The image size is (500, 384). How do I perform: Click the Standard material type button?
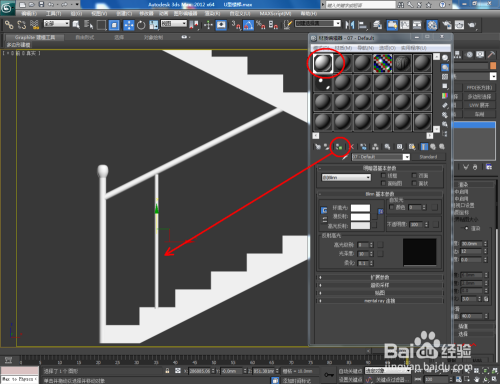(x=428, y=157)
